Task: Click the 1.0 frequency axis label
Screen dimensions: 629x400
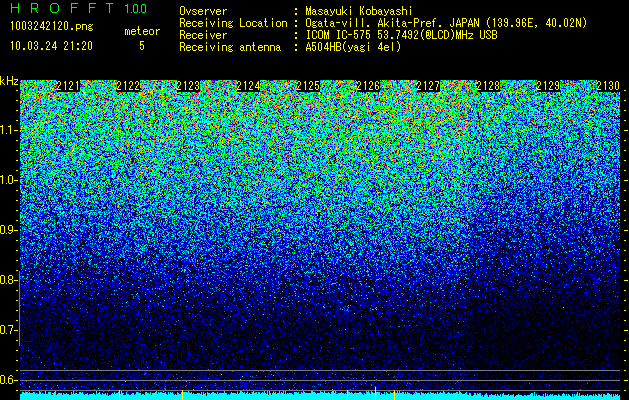Action: coord(9,180)
